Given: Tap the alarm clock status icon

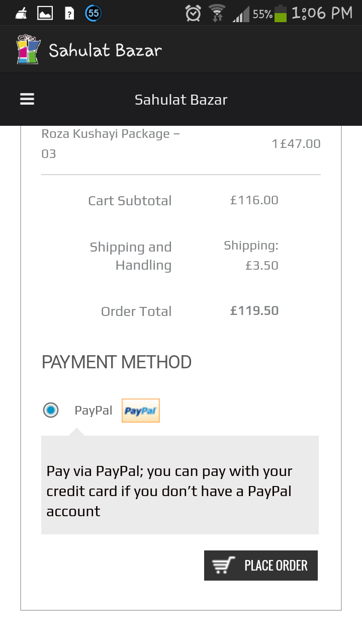Looking at the screenshot, I should [193, 14].
